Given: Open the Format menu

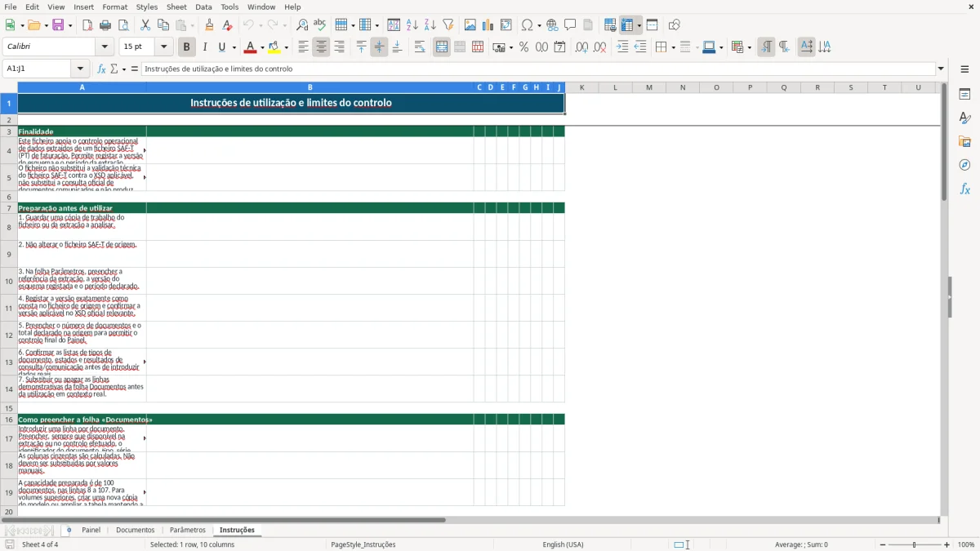Looking at the screenshot, I should (x=114, y=7).
